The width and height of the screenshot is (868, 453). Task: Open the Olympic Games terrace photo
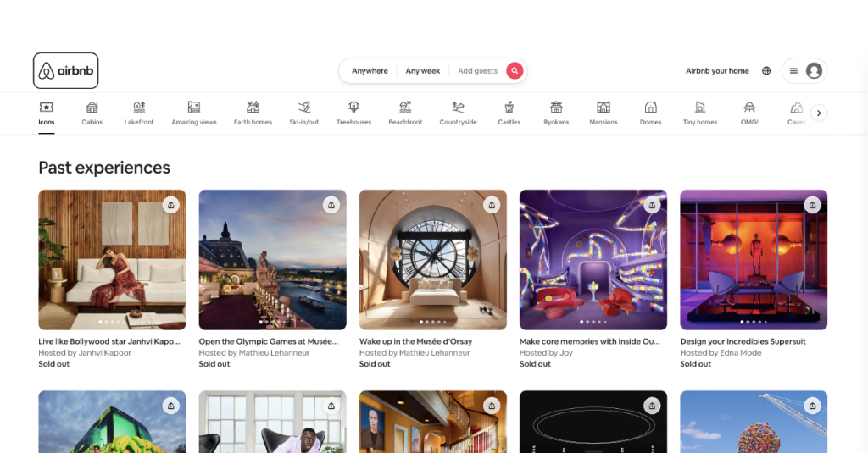(x=272, y=260)
